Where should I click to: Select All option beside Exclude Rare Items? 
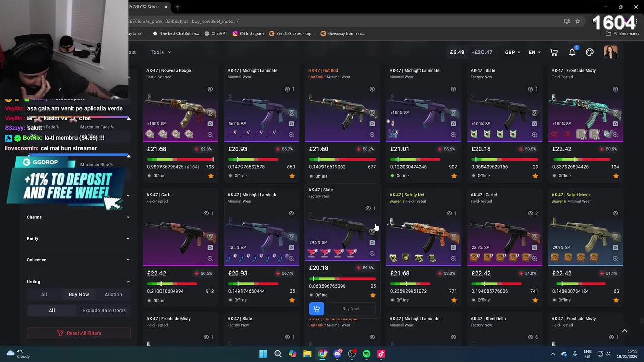pyautogui.click(x=52, y=310)
